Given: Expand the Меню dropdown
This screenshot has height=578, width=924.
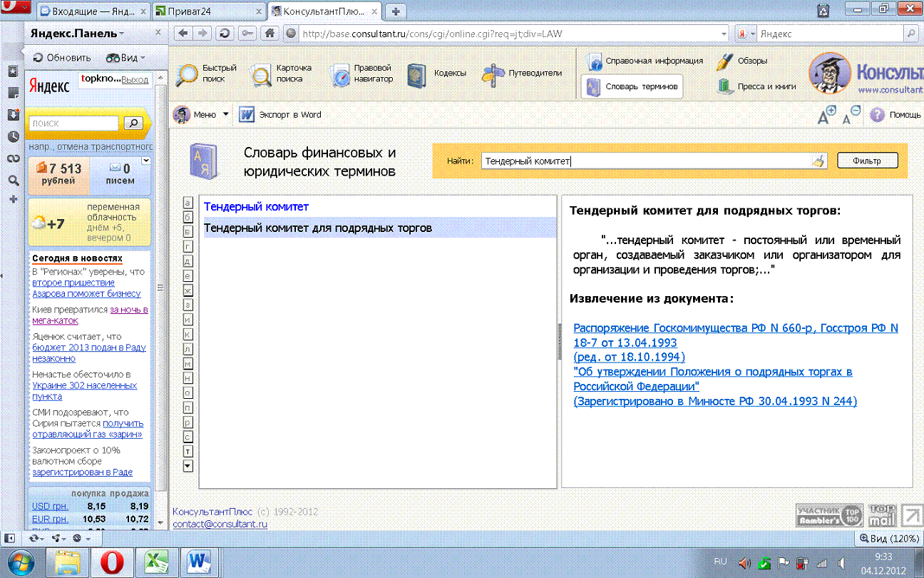Looking at the screenshot, I should (x=226, y=114).
